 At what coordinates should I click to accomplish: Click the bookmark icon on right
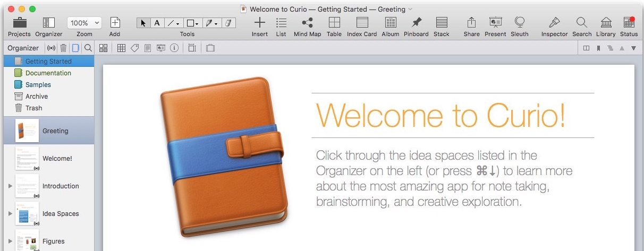[598, 48]
